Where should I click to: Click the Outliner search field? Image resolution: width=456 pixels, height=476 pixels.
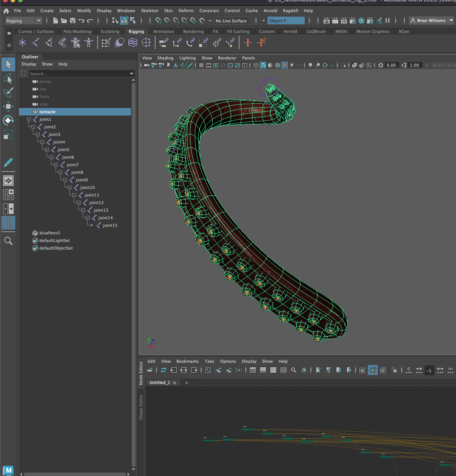click(81, 74)
